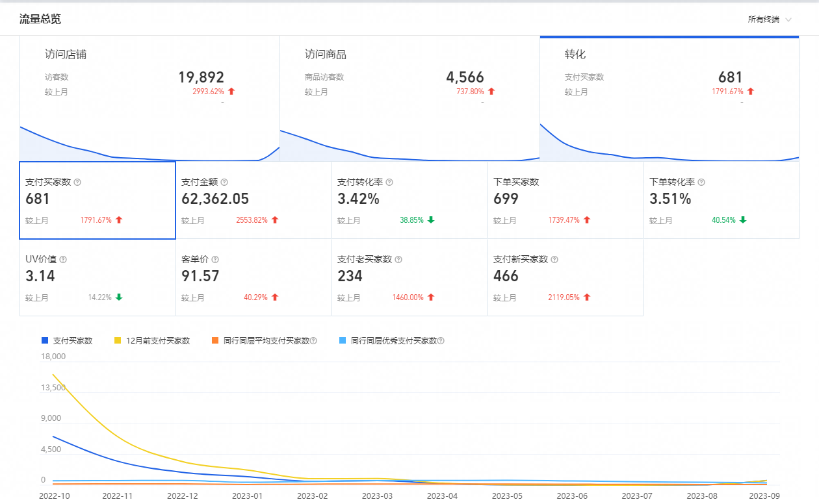This screenshot has width=819, height=504.
Task: Click help icon beside 支付金额
Action: (224, 183)
